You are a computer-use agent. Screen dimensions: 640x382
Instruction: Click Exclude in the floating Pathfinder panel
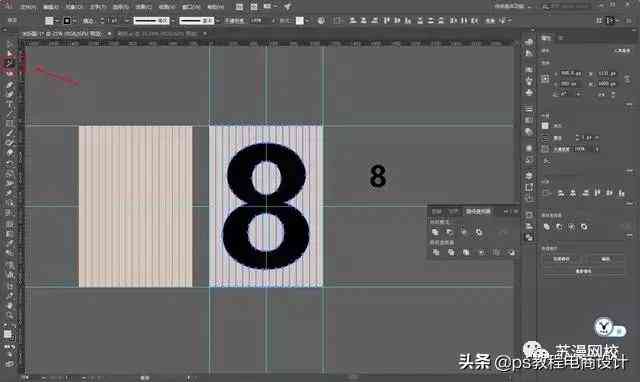[478, 232]
